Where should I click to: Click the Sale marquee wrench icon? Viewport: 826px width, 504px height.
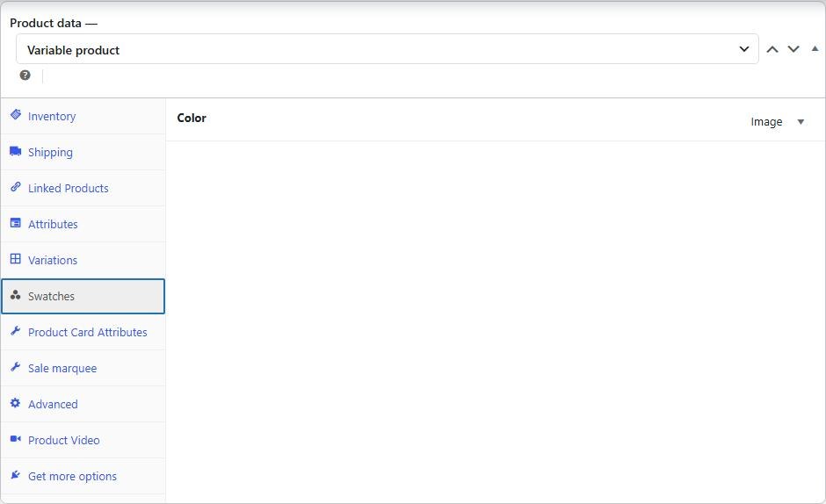click(x=16, y=366)
